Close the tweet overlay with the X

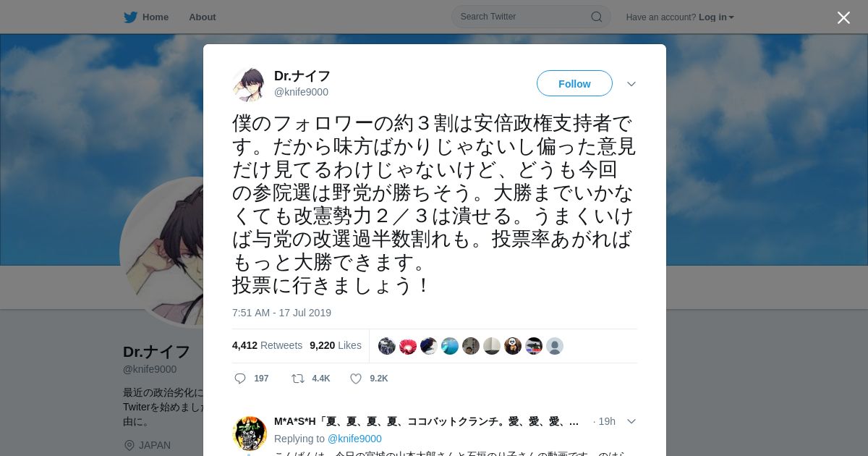(843, 17)
